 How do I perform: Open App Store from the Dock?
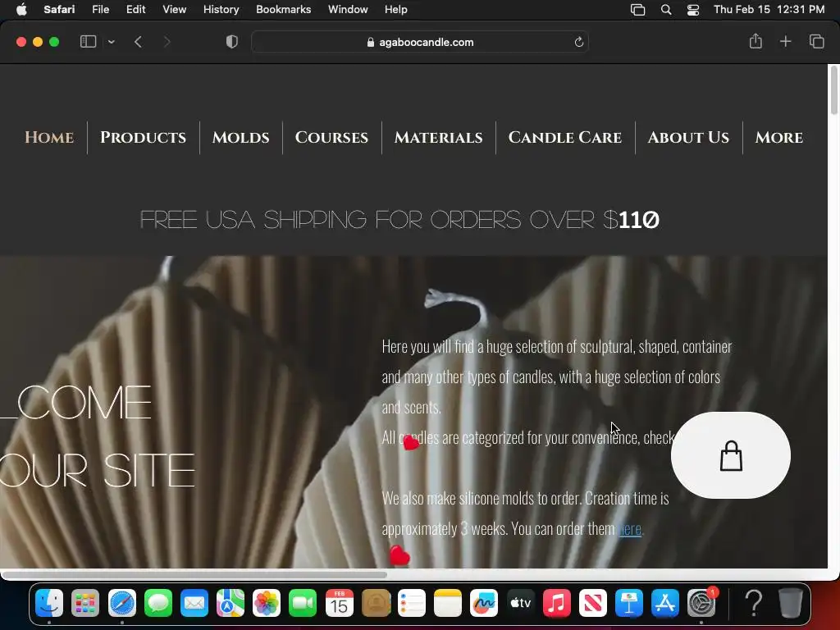coord(664,603)
